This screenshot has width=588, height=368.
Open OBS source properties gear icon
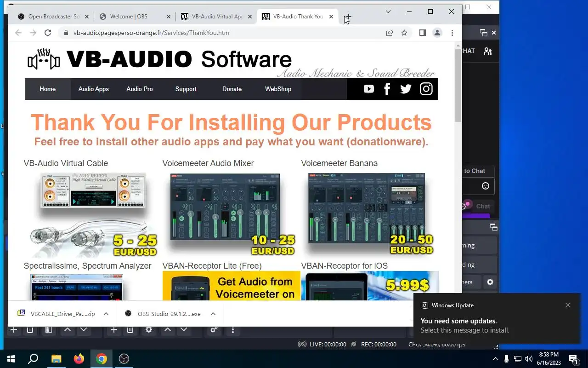[149, 330]
